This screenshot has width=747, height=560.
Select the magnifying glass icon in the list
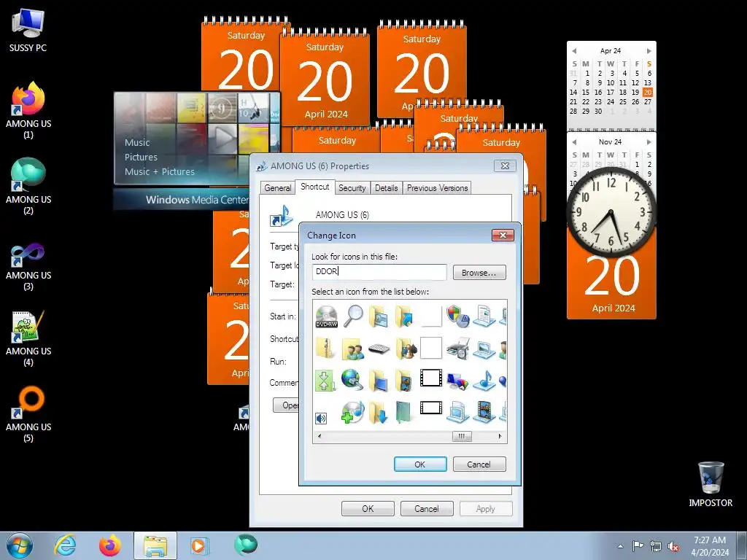click(353, 316)
